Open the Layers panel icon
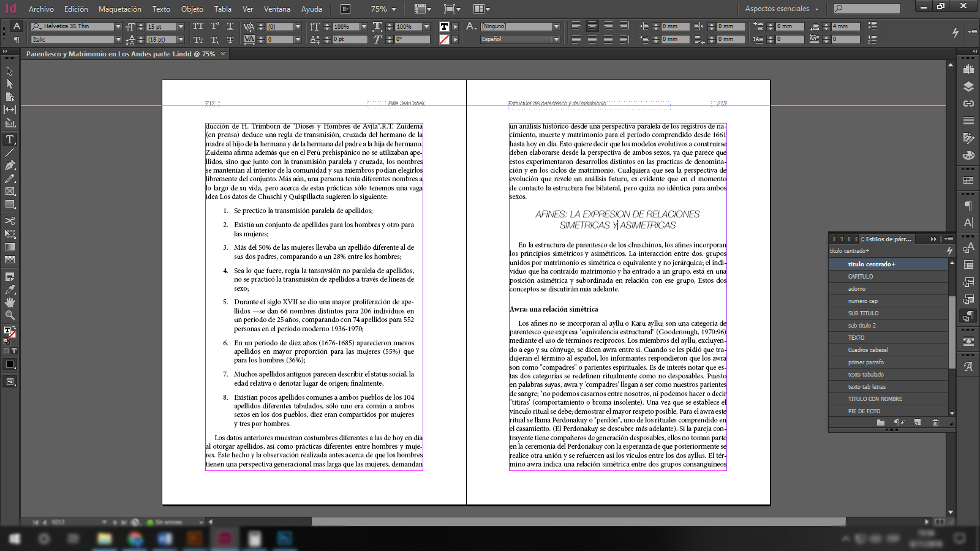The width and height of the screenshot is (980, 551). point(968,86)
